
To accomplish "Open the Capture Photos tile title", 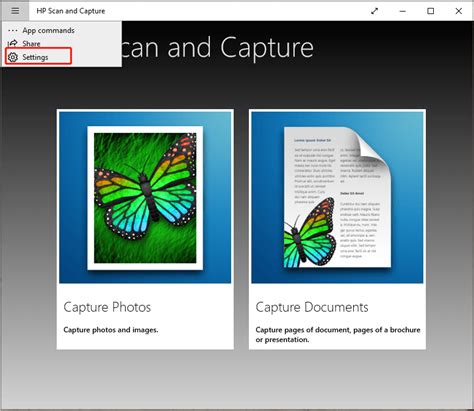I will point(107,307).
